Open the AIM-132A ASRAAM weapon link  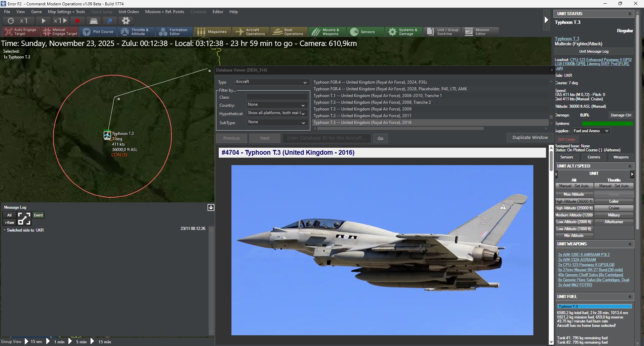coord(577,260)
